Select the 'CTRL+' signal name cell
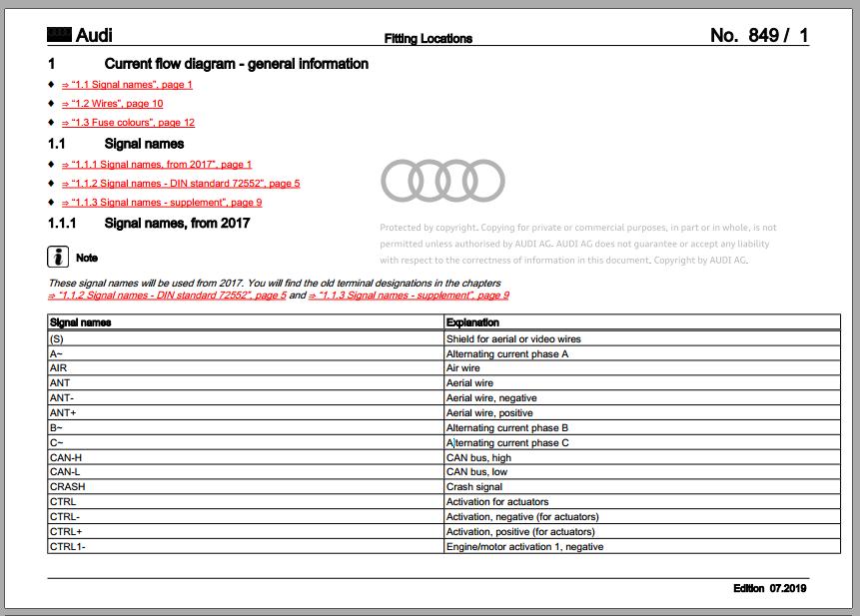The image size is (860, 616). (x=246, y=531)
